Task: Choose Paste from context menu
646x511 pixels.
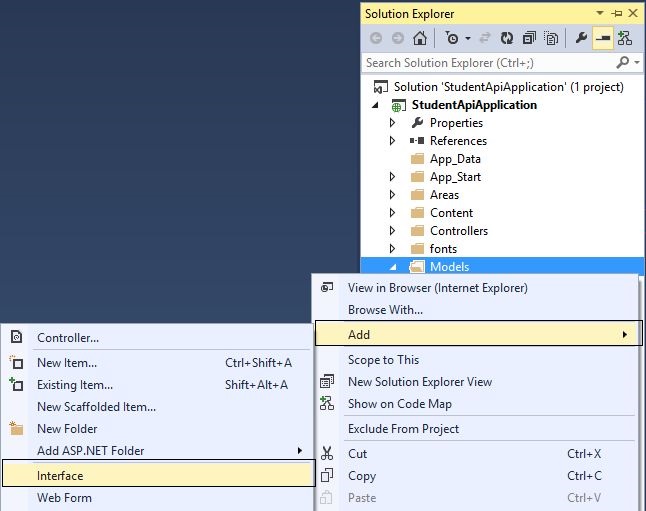Action: (476, 498)
